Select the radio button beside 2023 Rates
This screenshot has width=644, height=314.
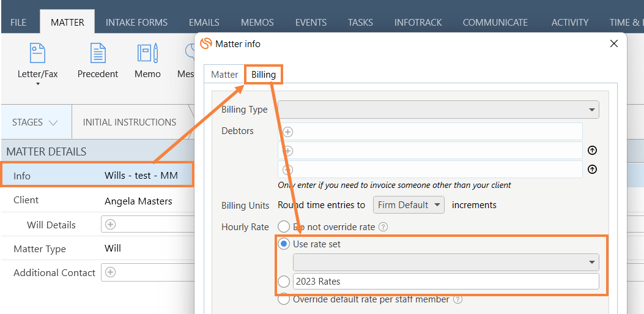pos(284,282)
